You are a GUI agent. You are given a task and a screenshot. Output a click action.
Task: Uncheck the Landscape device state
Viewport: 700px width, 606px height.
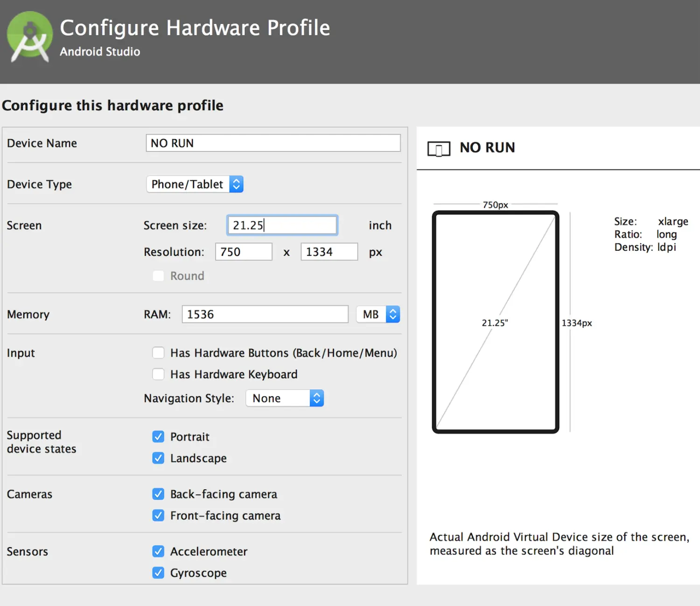coord(158,458)
